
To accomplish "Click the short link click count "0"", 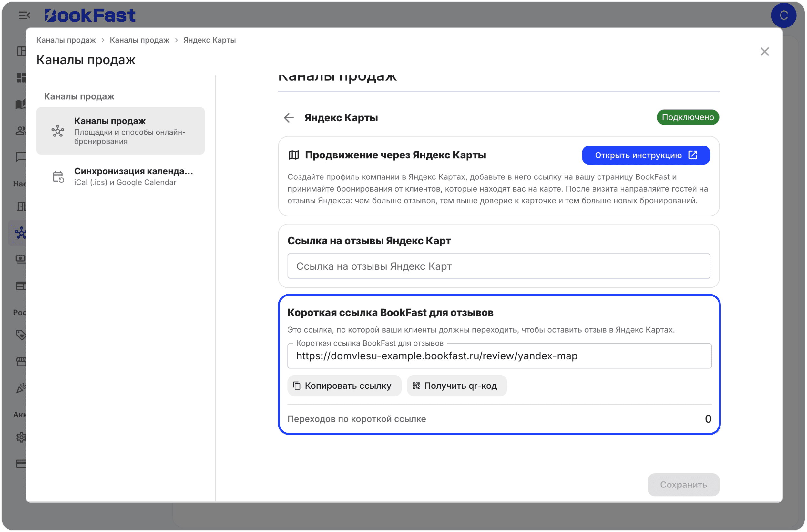I will [x=708, y=419].
